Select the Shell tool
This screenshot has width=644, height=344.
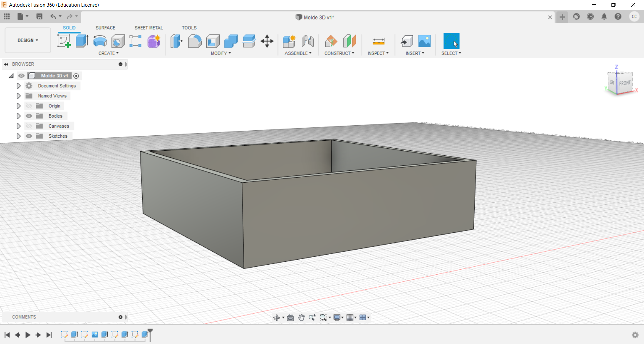point(213,41)
